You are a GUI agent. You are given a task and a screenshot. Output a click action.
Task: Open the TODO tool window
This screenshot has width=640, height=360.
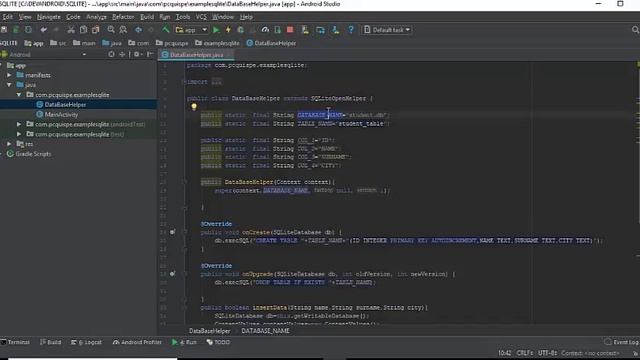click(218, 342)
